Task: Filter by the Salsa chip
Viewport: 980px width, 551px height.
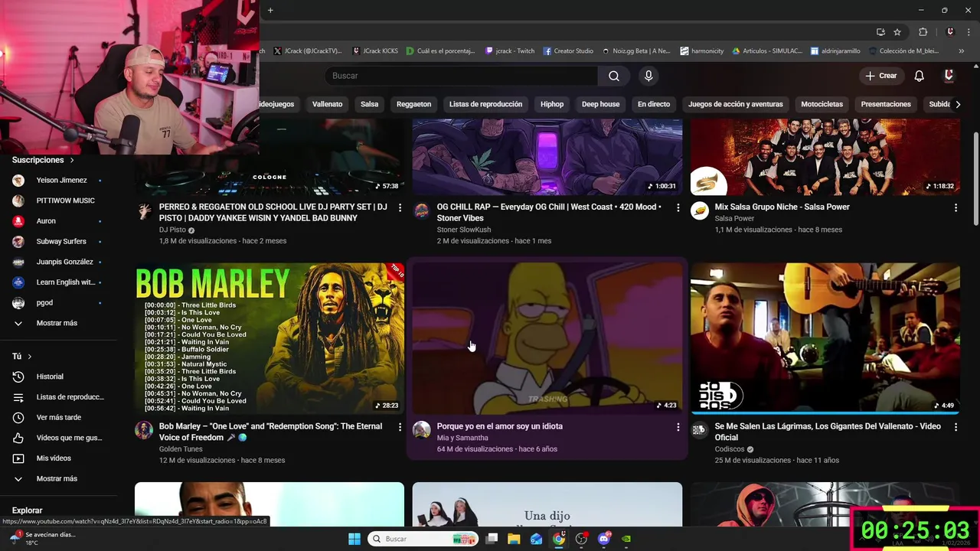Action: click(x=369, y=104)
